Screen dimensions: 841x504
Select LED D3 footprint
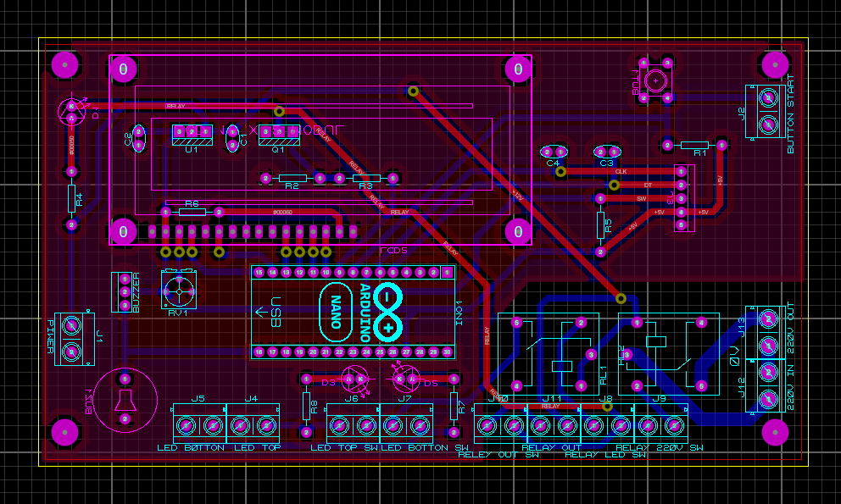pos(354,379)
